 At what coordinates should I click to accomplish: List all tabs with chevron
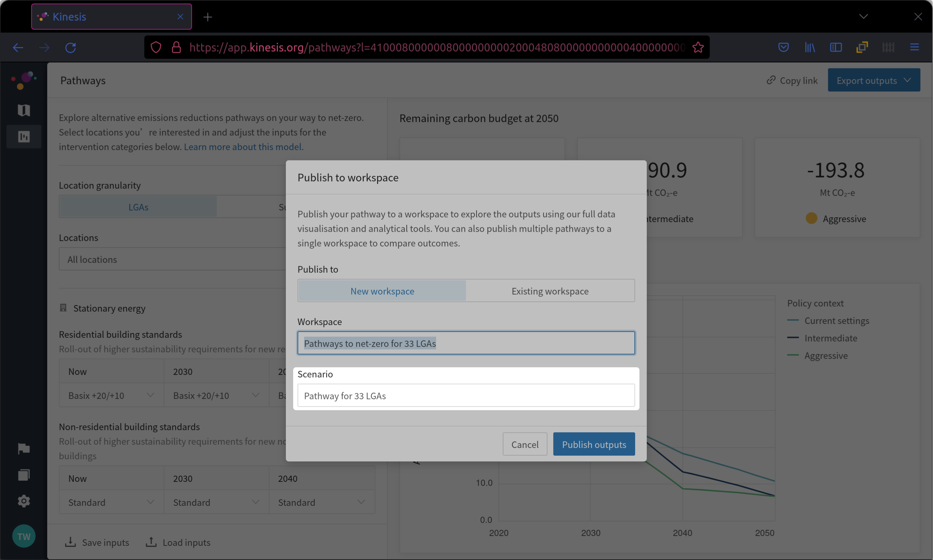point(864,17)
